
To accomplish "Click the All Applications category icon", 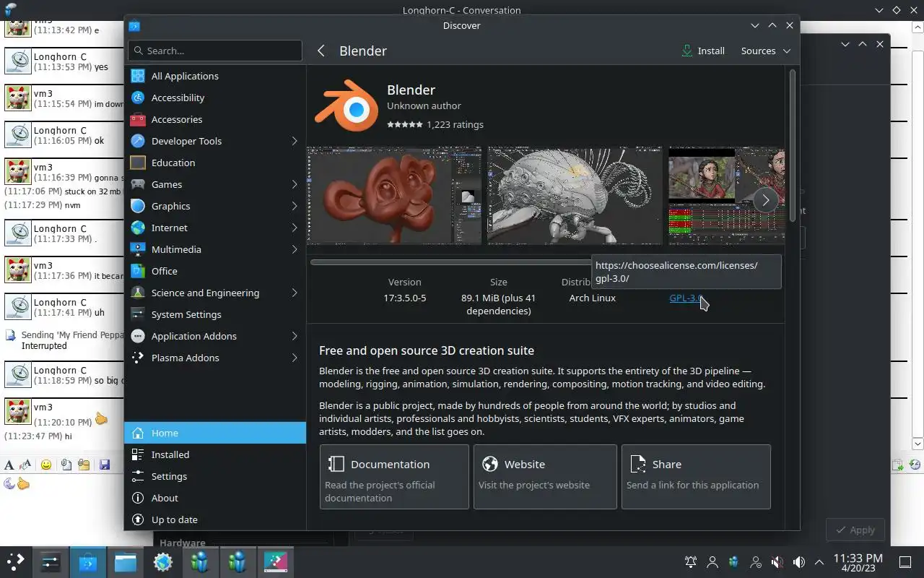I will [x=138, y=76].
